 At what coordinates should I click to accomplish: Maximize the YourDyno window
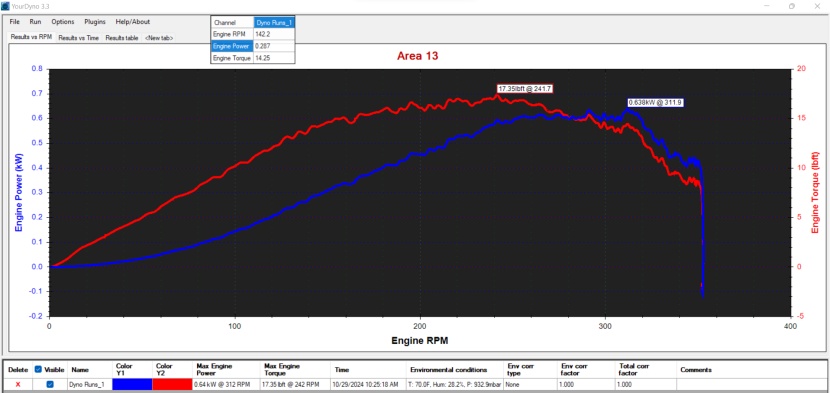click(x=792, y=6)
